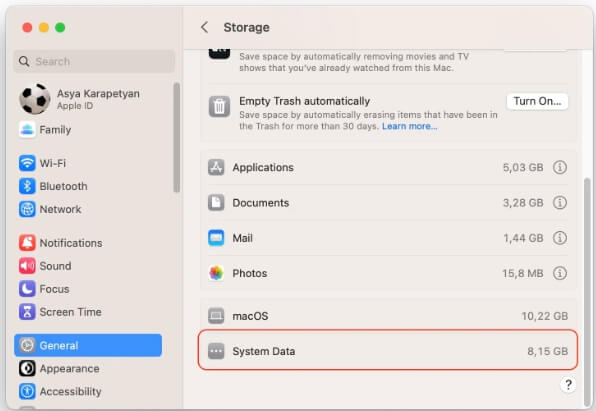The width and height of the screenshot is (596, 411).
Task: Click the 1,44 GB Mail size
Action: coord(523,238)
